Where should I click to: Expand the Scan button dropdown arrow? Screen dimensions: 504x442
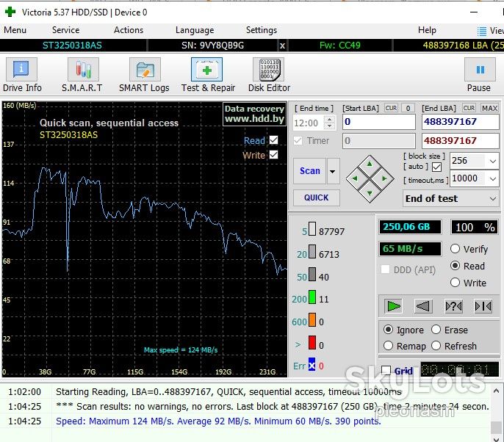pyautogui.click(x=333, y=171)
